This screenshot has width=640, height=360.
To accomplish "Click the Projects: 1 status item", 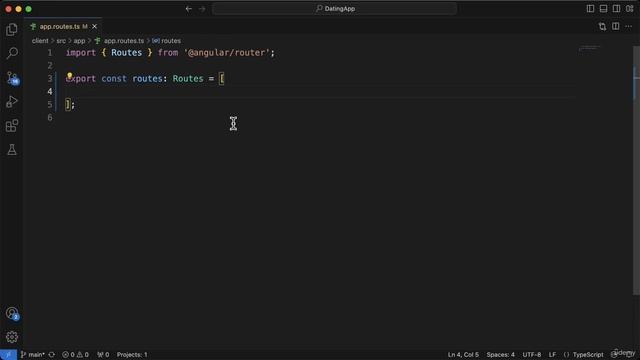I will (x=132, y=355).
